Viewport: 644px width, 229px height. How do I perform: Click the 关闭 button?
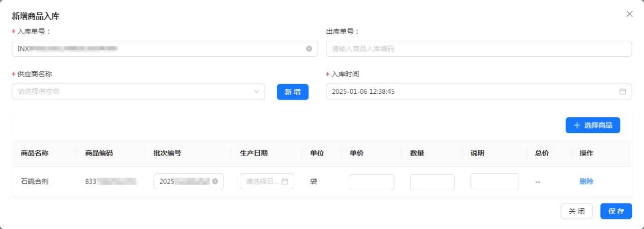pos(576,211)
